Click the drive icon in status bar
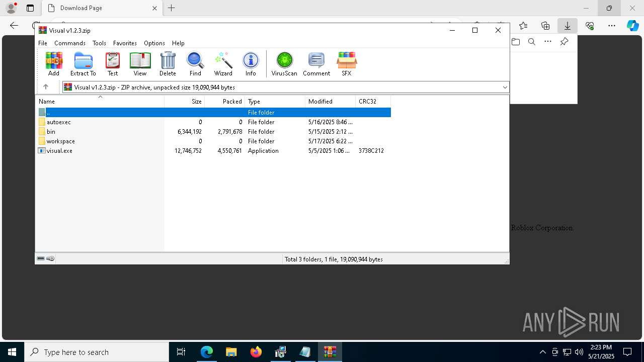The width and height of the screenshot is (644, 362). pyautogui.click(x=41, y=258)
